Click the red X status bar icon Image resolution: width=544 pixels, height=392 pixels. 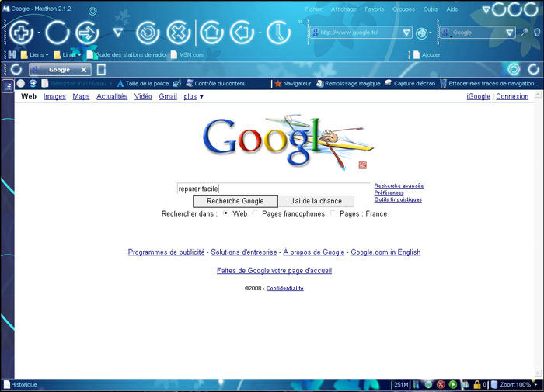point(441,384)
